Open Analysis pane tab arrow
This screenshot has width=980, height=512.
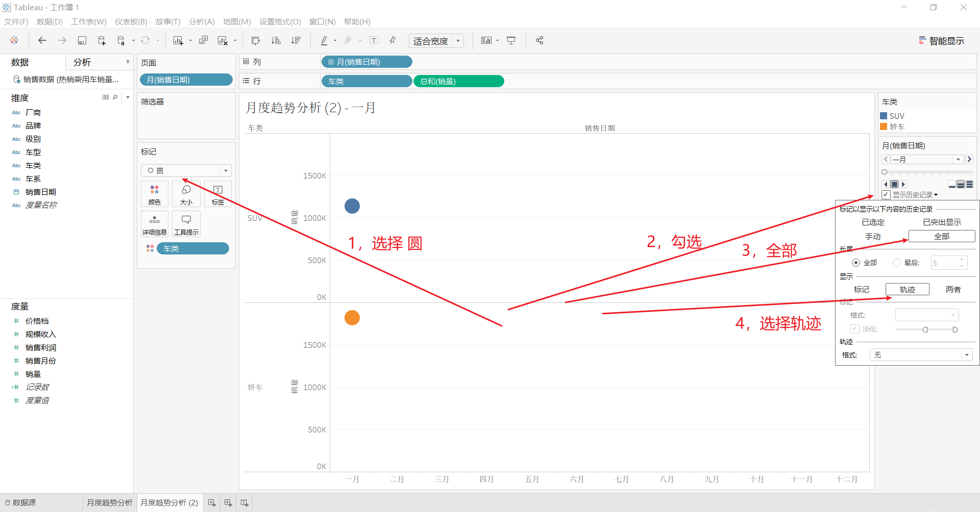pyautogui.click(x=128, y=62)
